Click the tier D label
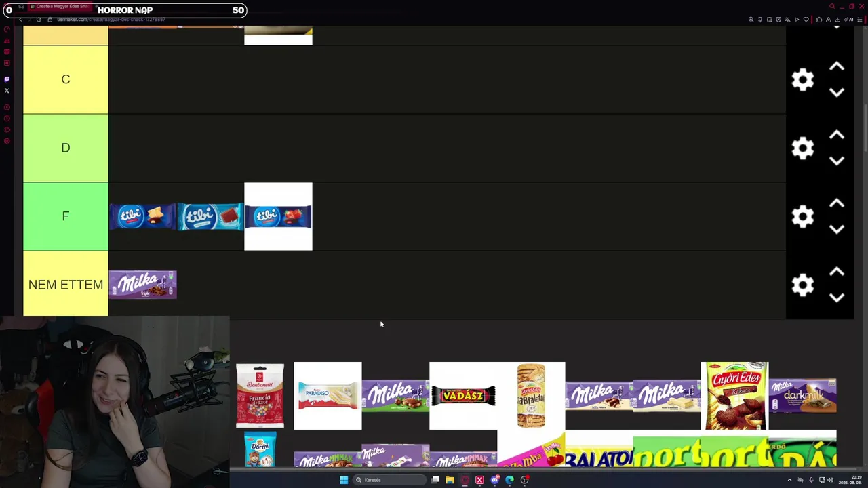This screenshot has height=488, width=868. (66, 148)
